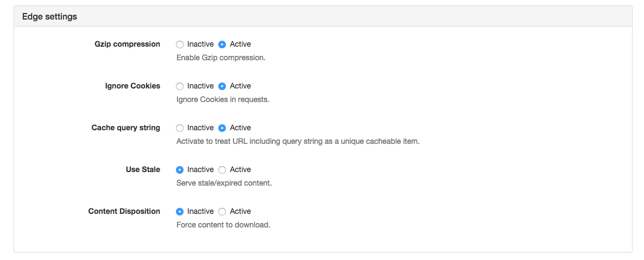The height and width of the screenshot is (260, 644).
Task: Disable Cache query string via Inactive
Action: coord(180,128)
